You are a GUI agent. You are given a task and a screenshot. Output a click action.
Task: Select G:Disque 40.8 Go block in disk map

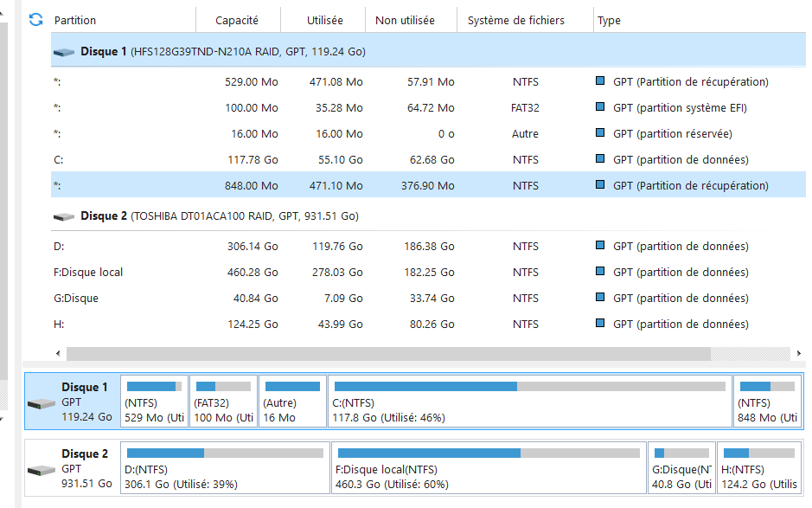coord(681,468)
